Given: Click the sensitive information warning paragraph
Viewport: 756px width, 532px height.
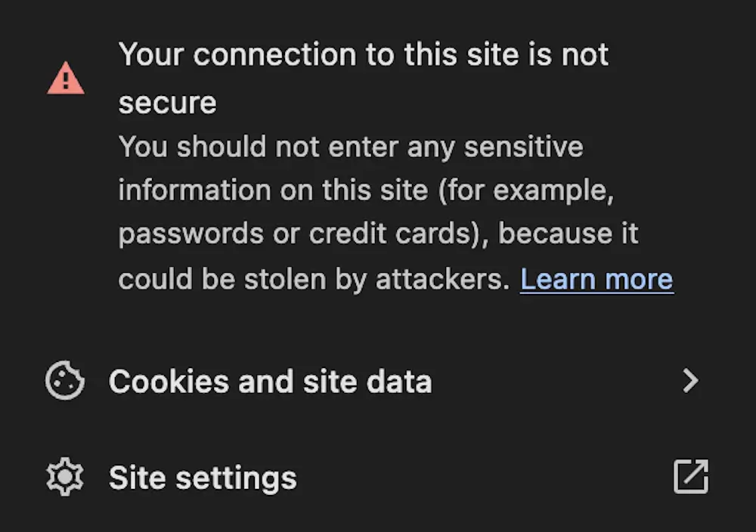Looking at the screenshot, I should click(x=396, y=213).
